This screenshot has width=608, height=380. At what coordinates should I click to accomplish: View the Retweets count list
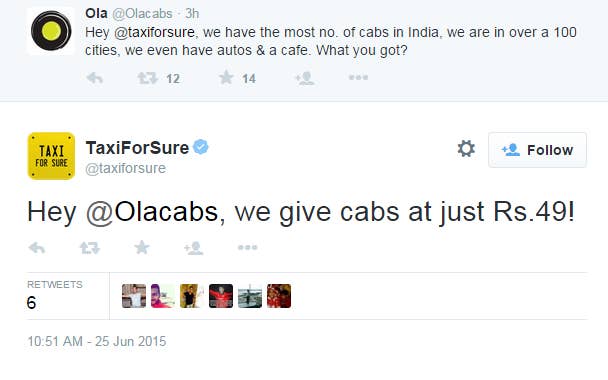click(x=55, y=296)
